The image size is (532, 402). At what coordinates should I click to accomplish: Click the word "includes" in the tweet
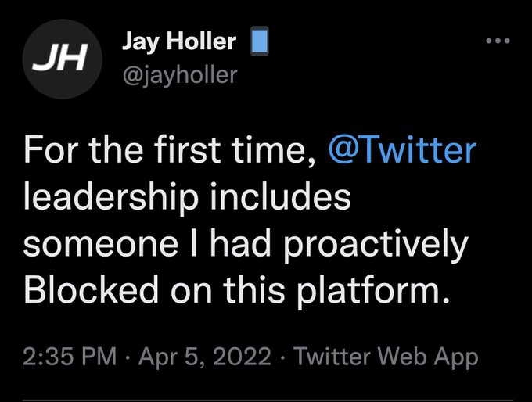(279, 196)
